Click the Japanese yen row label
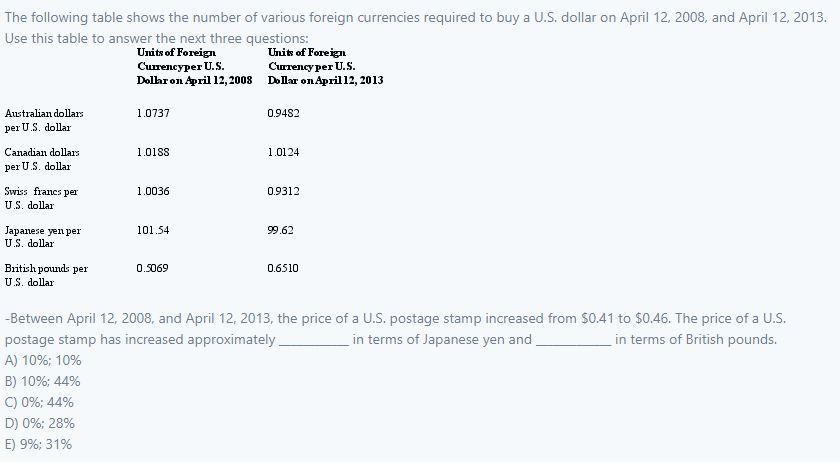The width and height of the screenshot is (840, 466). pyautogui.click(x=43, y=236)
